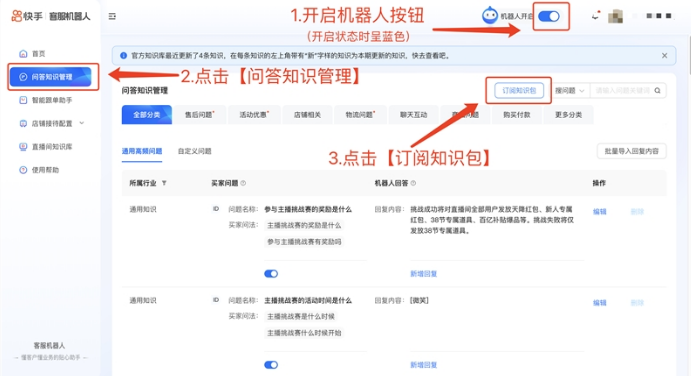Click the help icon next to 买家问题

pos(243,183)
